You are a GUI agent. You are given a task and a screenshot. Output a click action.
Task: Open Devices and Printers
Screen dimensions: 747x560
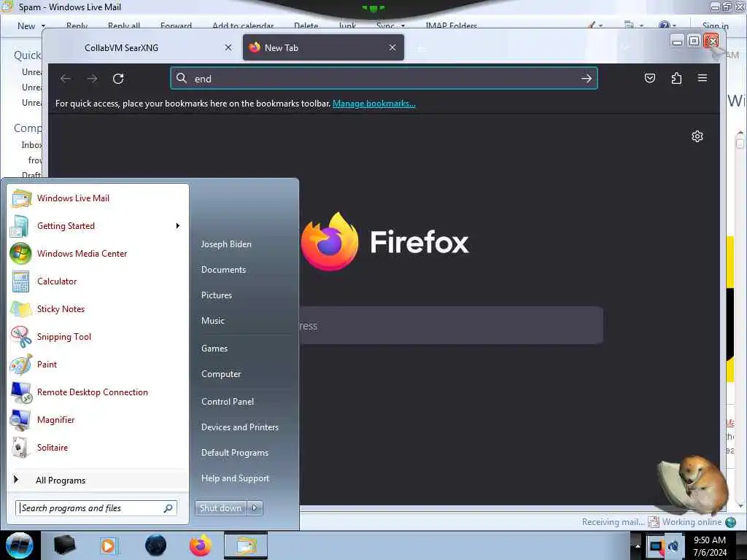[x=240, y=427]
